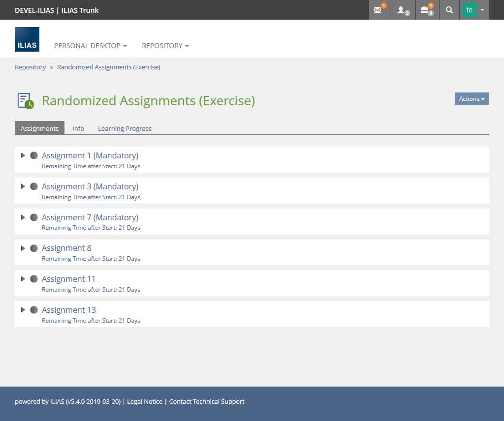Switch to the Info tab

pyautogui.click(x=78, y=128)
